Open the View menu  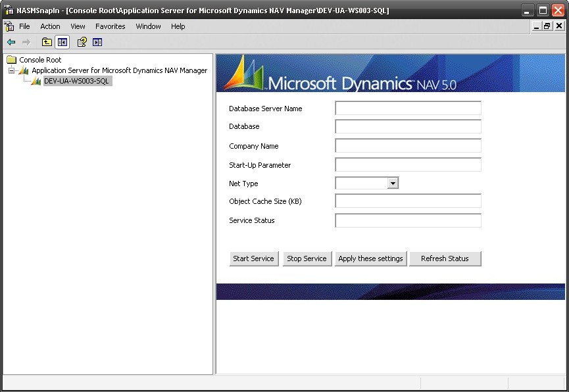(78, 26)
